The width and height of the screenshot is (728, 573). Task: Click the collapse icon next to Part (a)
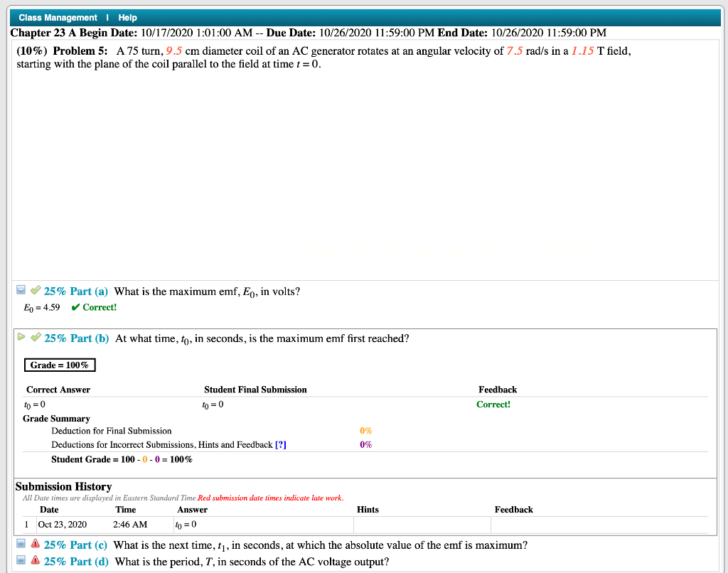coord(21,289)
